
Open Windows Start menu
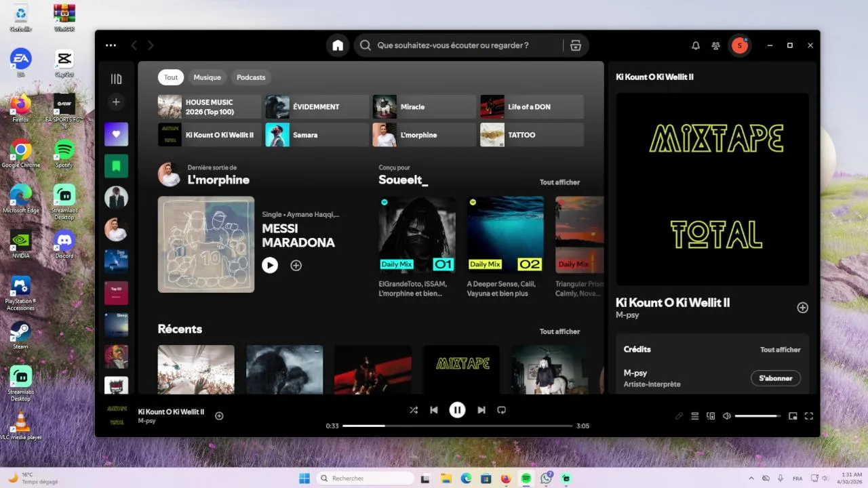tap(304, 479)
